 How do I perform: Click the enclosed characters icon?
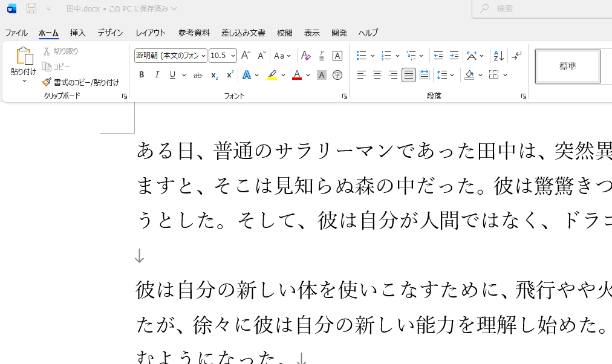pos(337,75)
